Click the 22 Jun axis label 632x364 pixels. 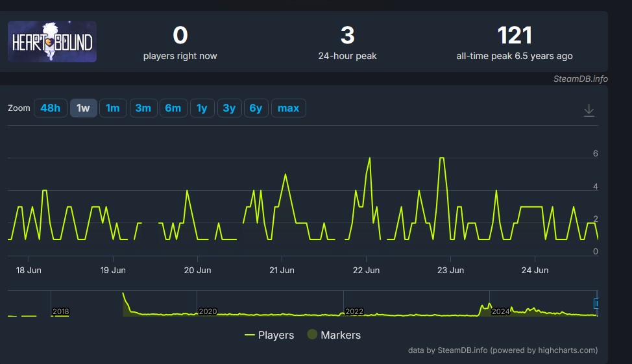[366, 271]
